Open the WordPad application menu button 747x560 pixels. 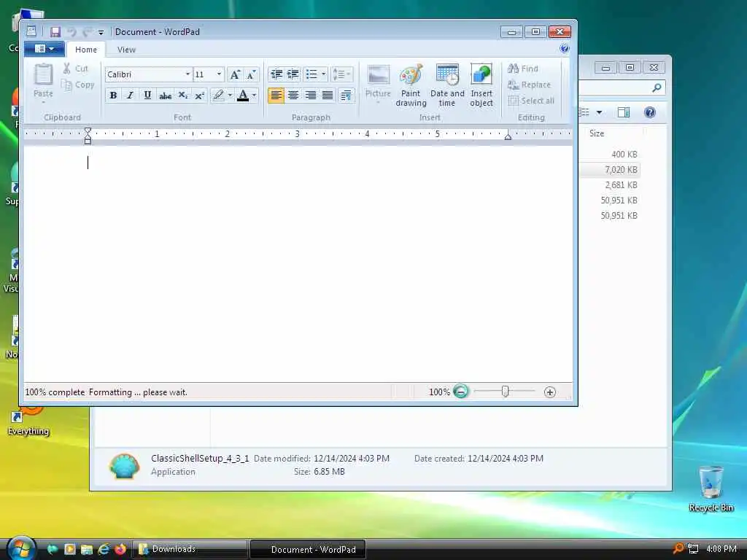point(44,49)
